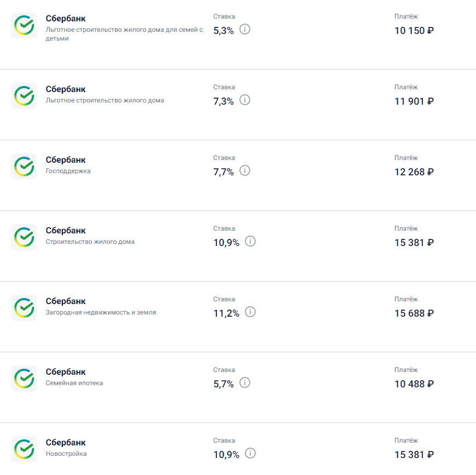Click the 12 268 ₽ payment amount
The height and width of the screenshot is (475, 476).
click(x=414, y=172)
